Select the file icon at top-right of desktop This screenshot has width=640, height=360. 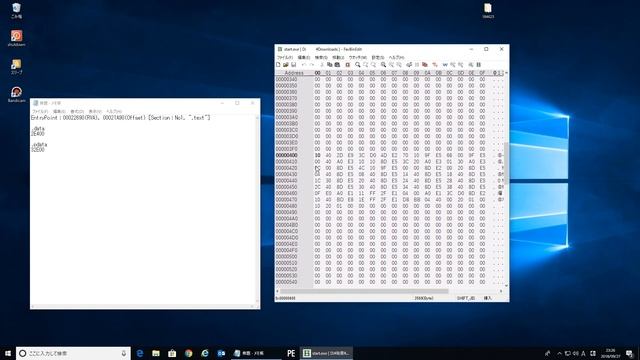tap(488, 11)
